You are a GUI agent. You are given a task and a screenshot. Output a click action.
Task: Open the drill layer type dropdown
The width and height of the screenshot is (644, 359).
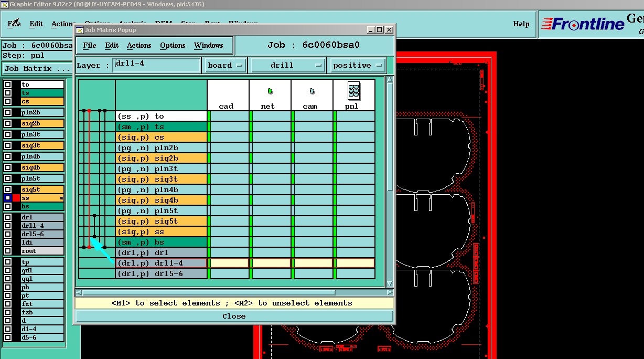[287, 66]
